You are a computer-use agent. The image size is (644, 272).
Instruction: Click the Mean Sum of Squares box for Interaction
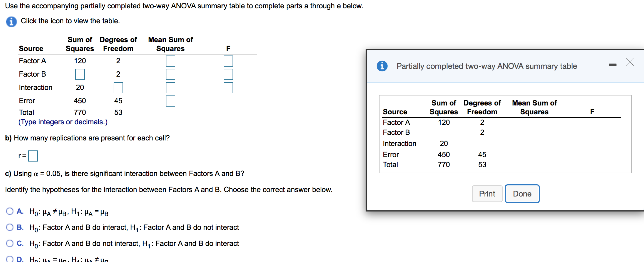171,87
